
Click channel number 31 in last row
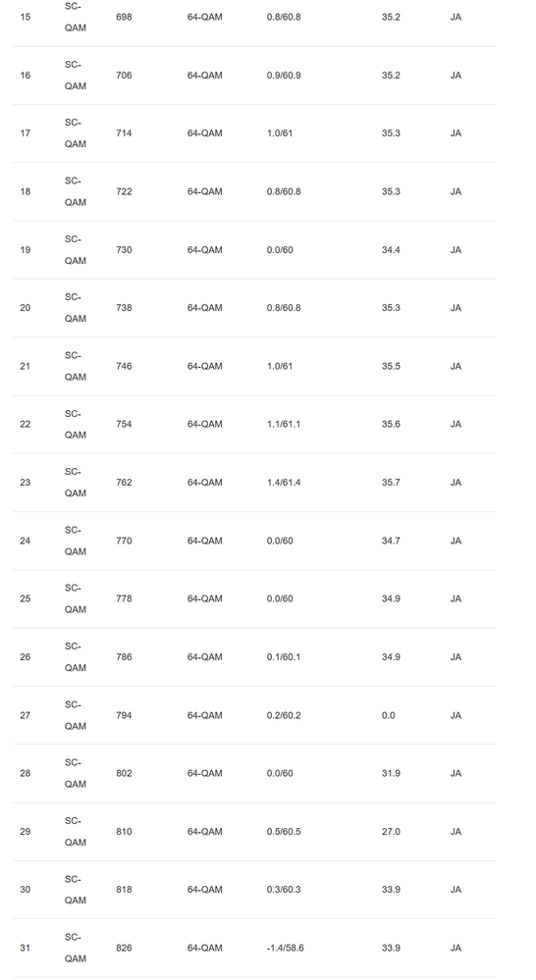click(x=25, y=949)
